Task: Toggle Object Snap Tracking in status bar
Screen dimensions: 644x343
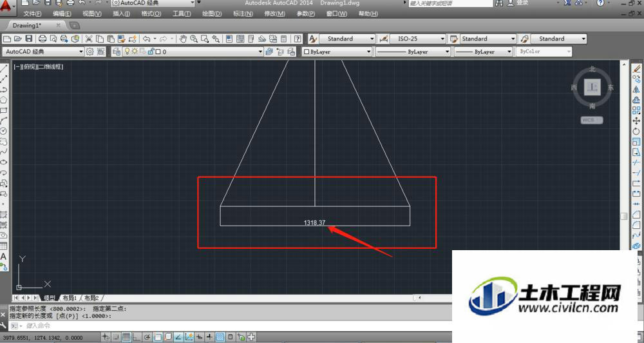Action: pyautogui.click(x=178, y=337)
